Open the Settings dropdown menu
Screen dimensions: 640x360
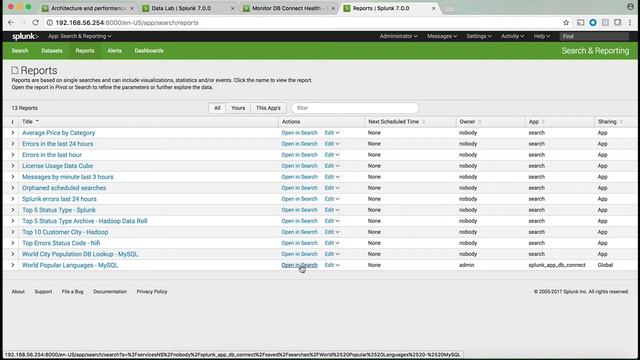click(x=479, y=36)
